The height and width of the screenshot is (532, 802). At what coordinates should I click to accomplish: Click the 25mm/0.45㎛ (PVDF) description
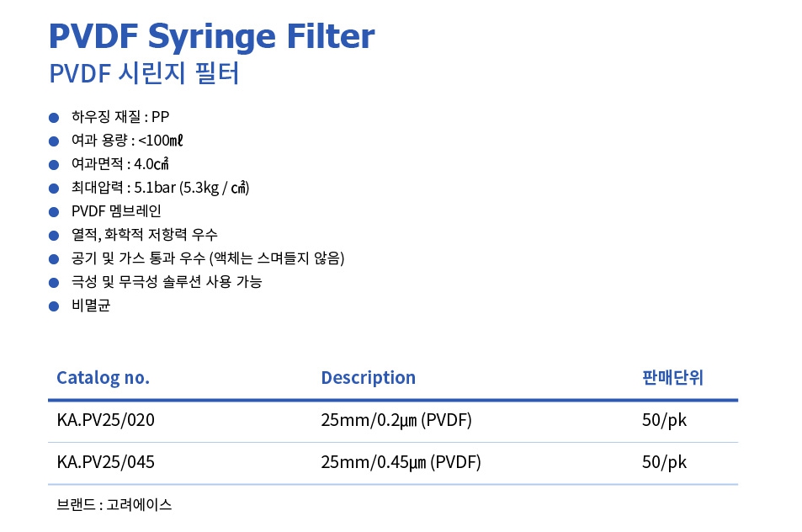[401, 462]
